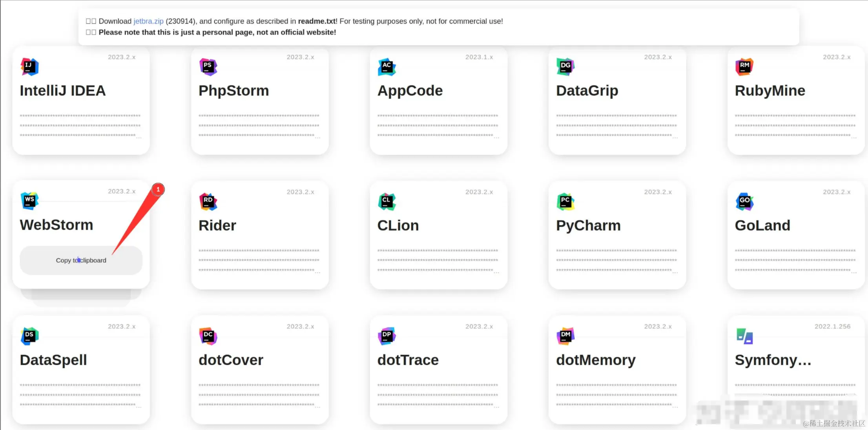Click the PyCharm PC icon
This screenshot has width=868, height=430.
coord(565,201)
